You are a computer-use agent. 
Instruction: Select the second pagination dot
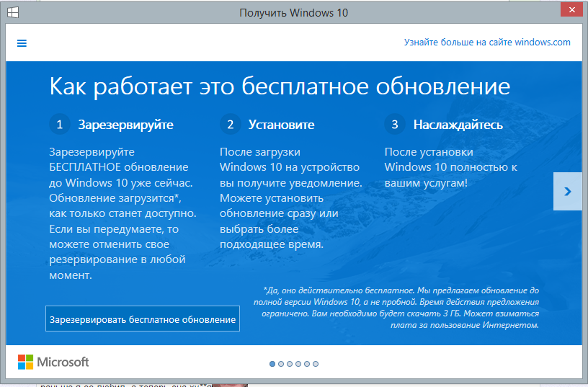point(281,364)
